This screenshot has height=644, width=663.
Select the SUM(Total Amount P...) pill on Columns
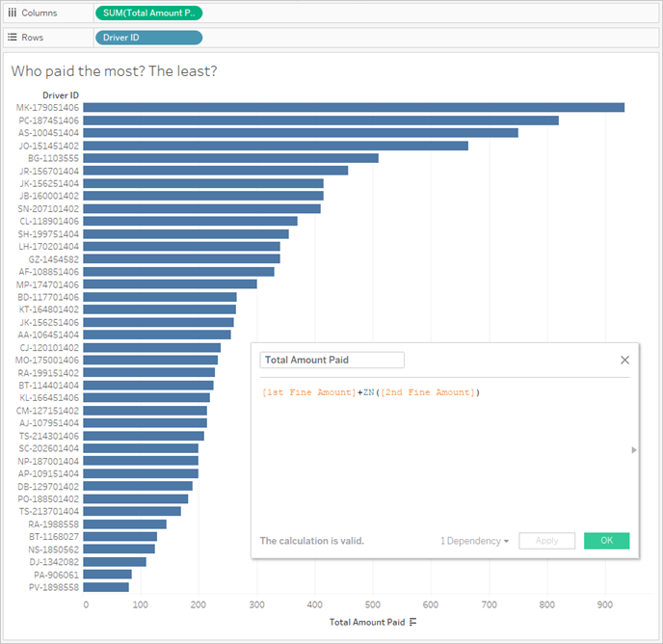pos(148,13)
